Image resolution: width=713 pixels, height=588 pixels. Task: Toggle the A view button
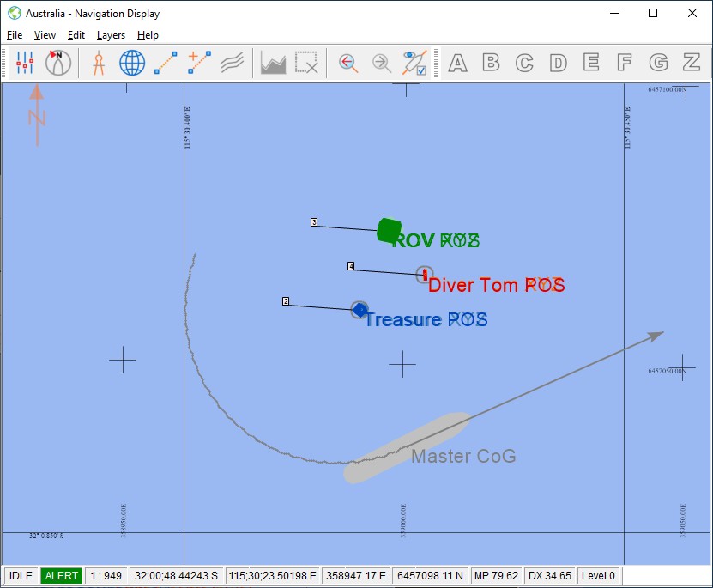pos(457,63)
